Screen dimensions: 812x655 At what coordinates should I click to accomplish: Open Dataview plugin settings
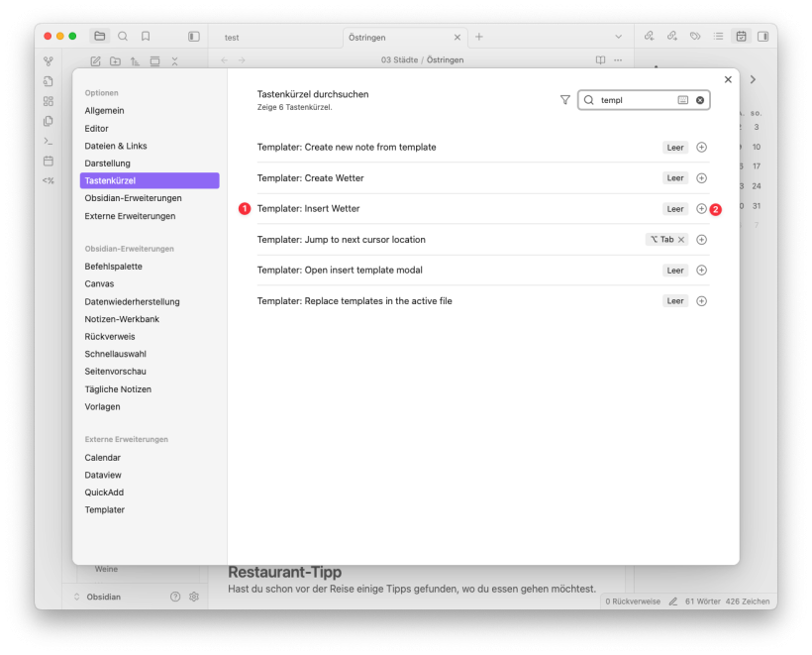[150, 476]
